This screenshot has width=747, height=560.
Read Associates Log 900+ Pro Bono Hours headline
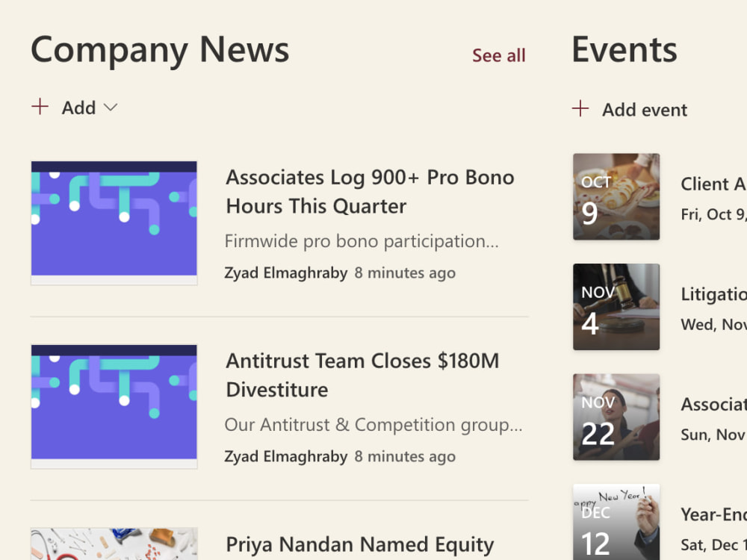370,192
